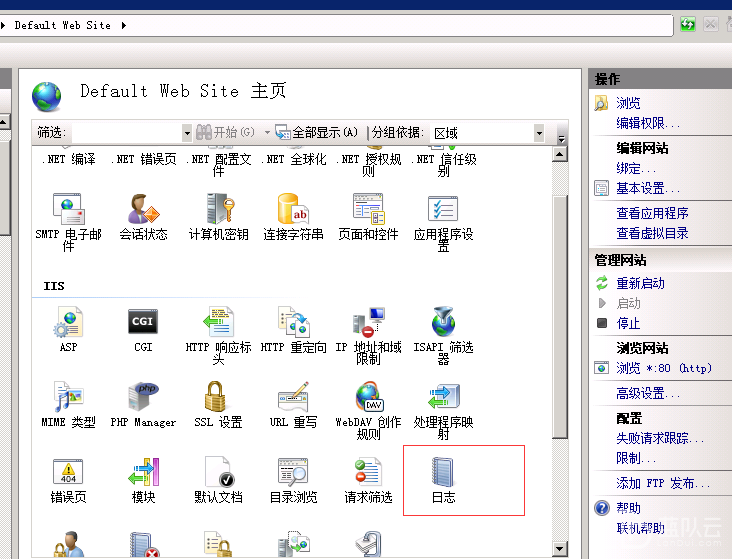Click the feature list vertical scrollbar thumb
The width and height of the screenshot is (732, 559).
[560, 317]
